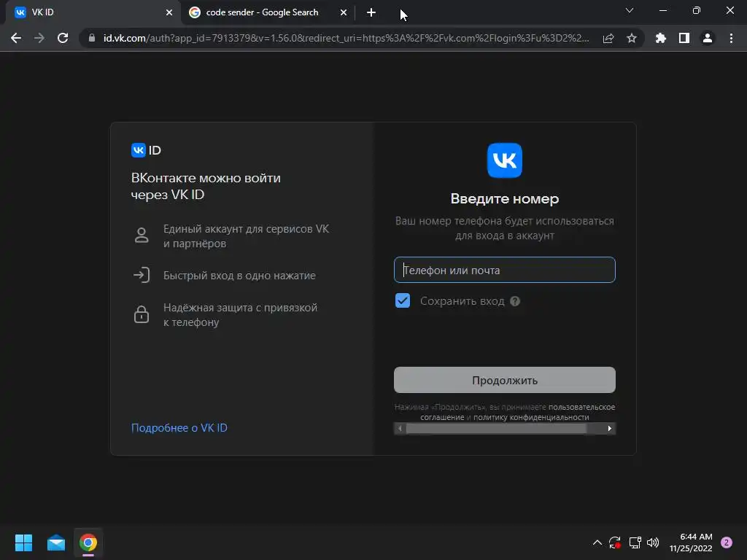Uncheck the Сохранить вход checkbox

[403, 300]
